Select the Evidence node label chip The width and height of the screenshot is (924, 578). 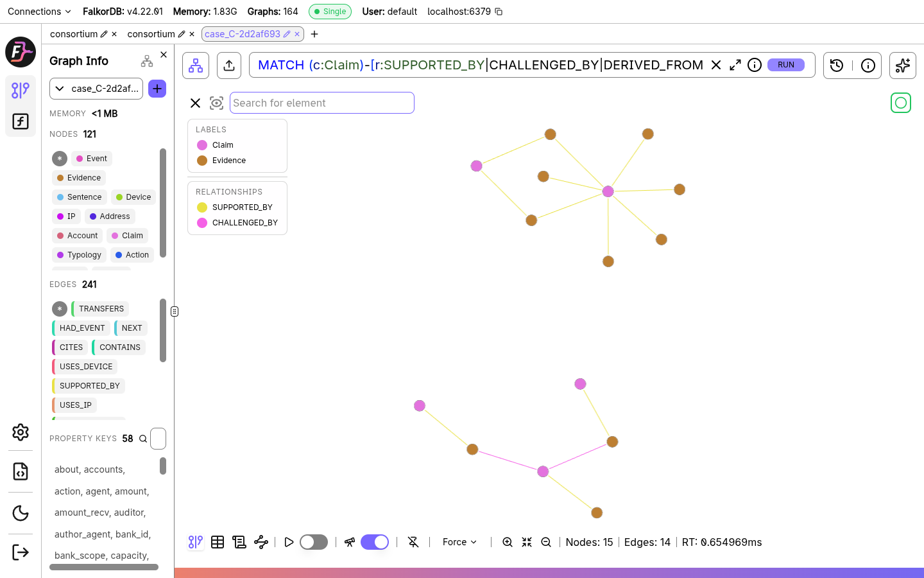tap(79, 178)
